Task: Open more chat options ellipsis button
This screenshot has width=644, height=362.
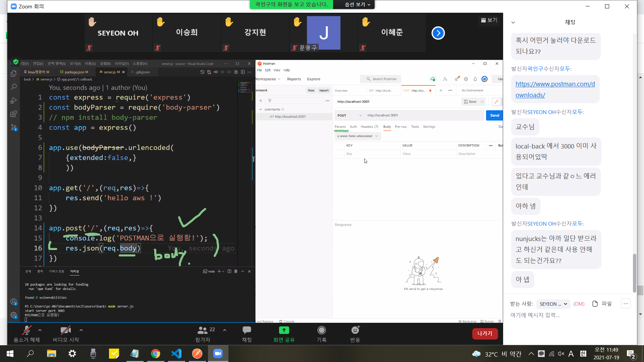Action: click(626, 304)
